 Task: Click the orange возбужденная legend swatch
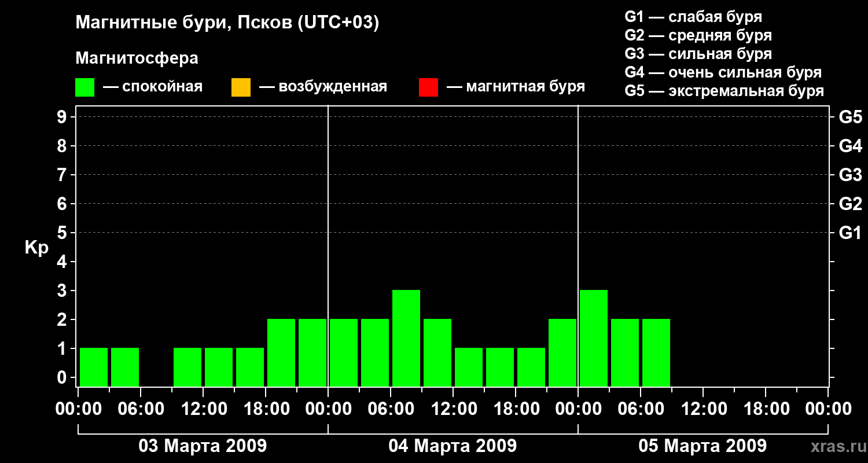(241, 87)
